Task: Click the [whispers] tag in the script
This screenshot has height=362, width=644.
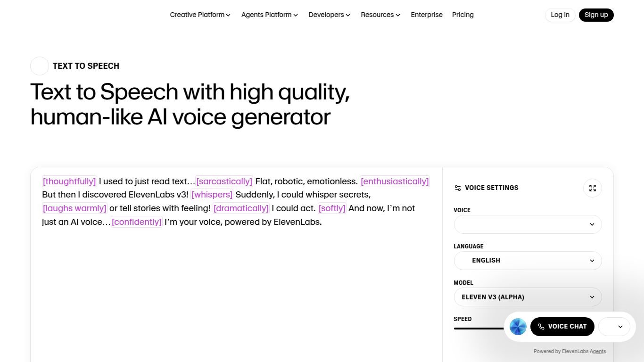Action: 212,195
